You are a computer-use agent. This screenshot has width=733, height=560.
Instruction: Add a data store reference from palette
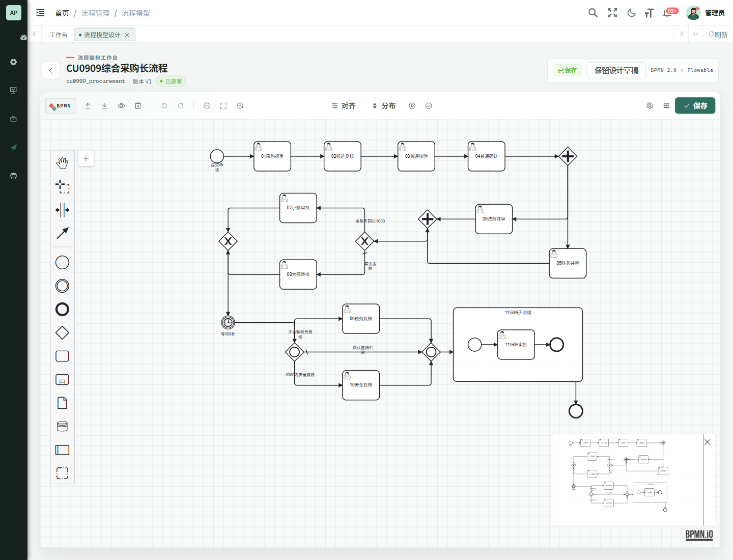[x=62, y=426]
